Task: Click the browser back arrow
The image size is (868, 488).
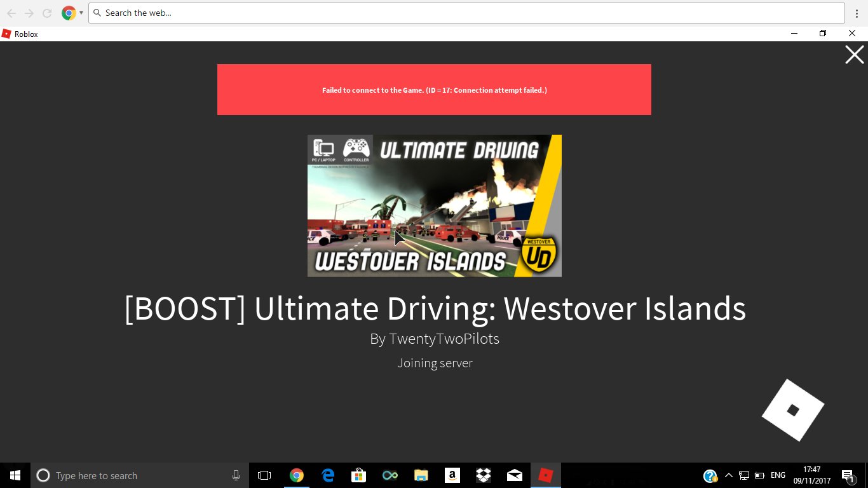Action: click(x=11, y=13)
